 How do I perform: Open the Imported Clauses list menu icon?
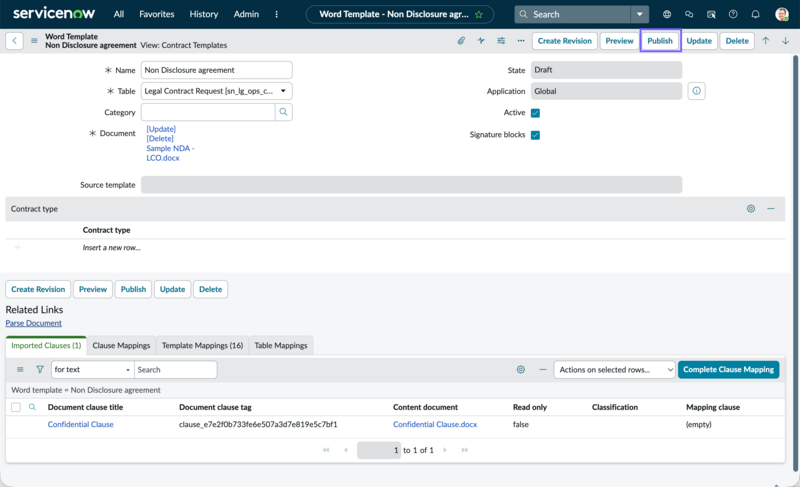click(x=20, y=369)
